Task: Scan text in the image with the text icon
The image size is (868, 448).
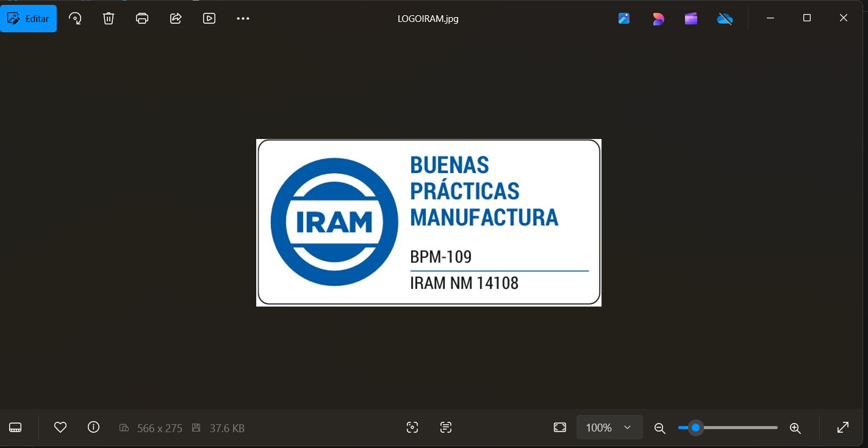Action: [446, 427]
